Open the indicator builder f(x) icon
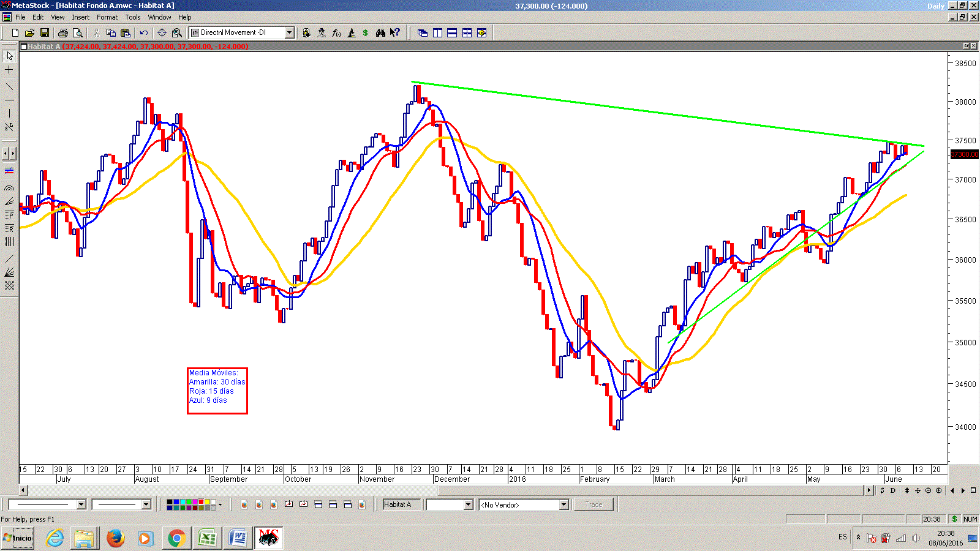 tap(336, 33)
